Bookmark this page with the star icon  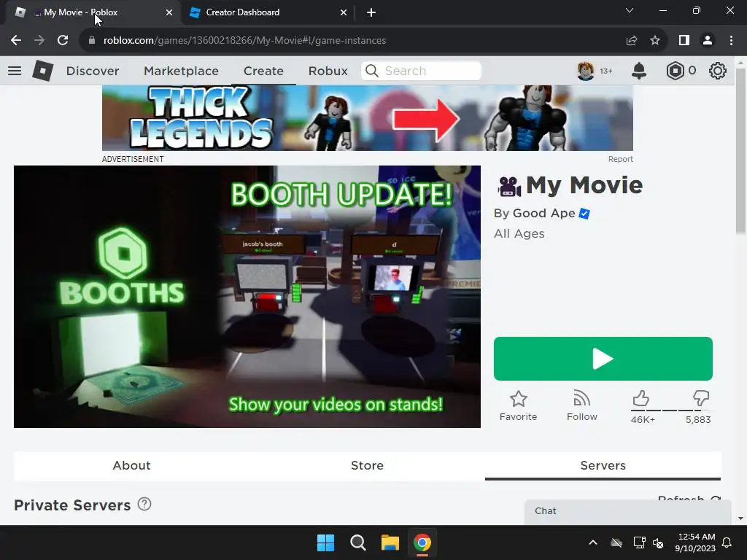pyautogui.click(x=655, y=41)
